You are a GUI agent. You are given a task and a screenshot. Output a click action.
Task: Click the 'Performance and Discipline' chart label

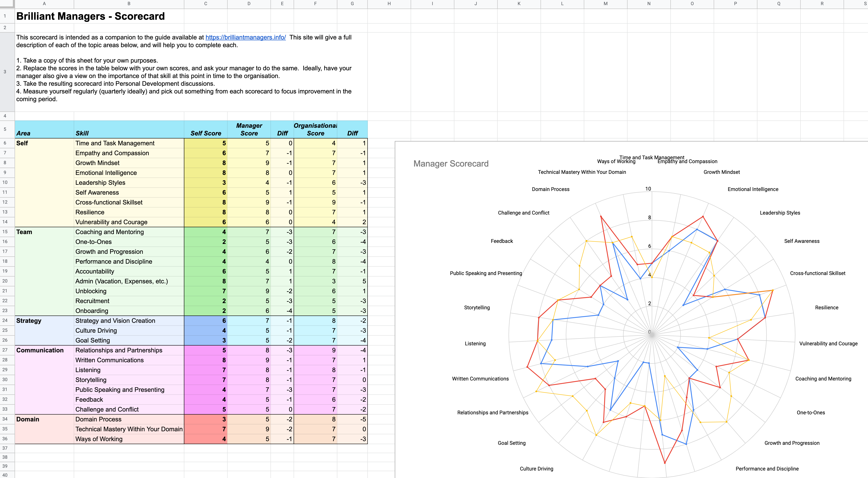767,469
